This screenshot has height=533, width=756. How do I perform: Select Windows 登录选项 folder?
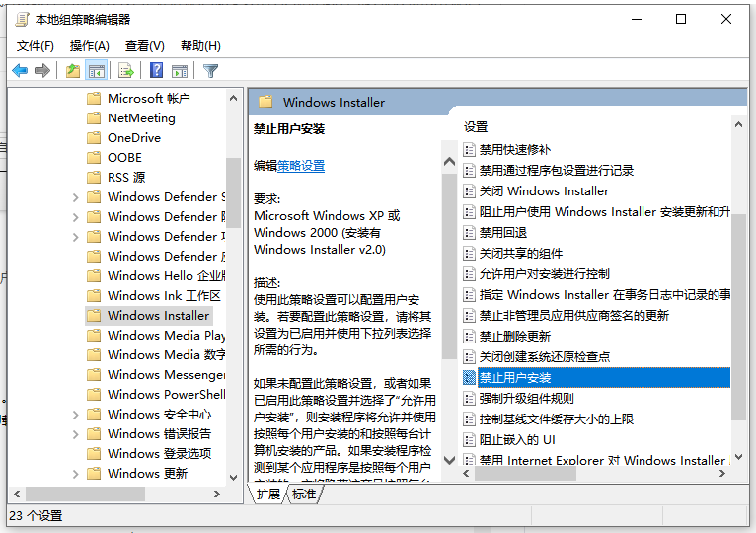tap(159, 454)
